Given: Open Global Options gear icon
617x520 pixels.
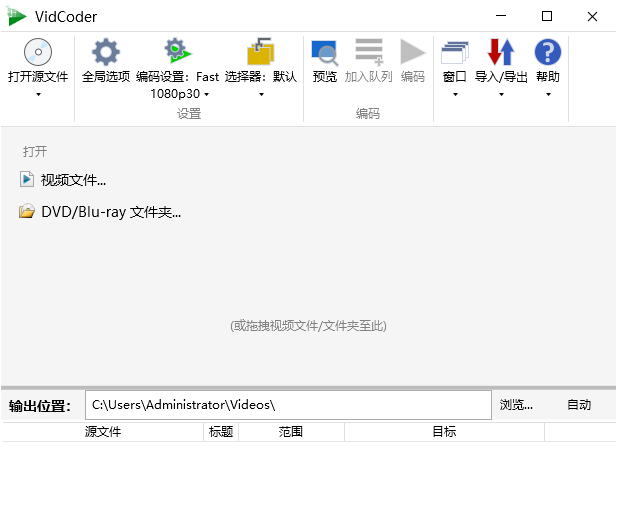Looking at the screenshot, I should tap(105, 52).
